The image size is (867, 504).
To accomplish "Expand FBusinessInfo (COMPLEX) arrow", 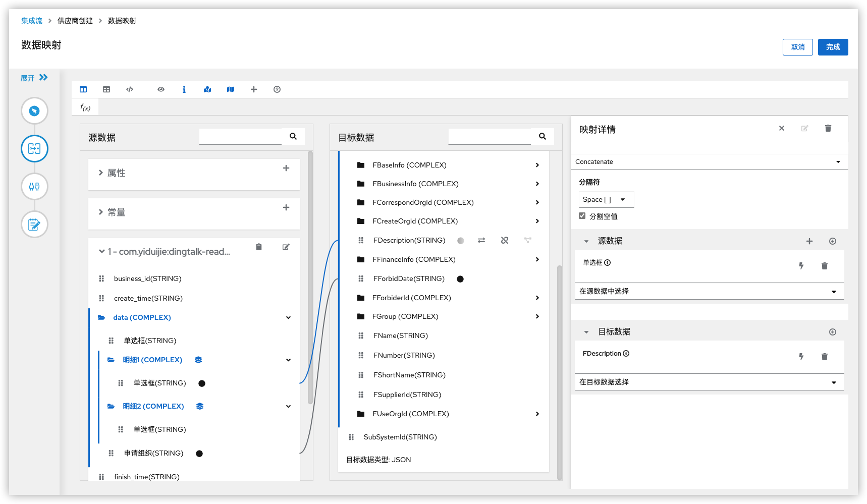I will (537, 184).
